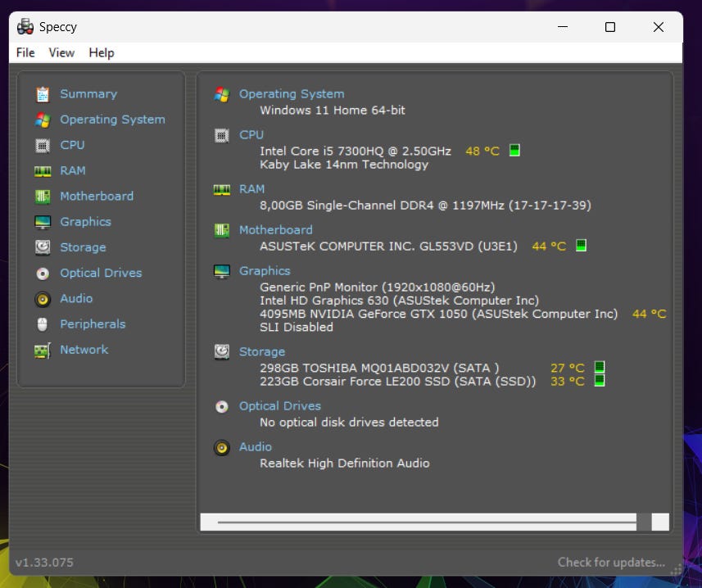Click the Operating System Windows flag icon in sidebar
The width and height of the screenshot is (702, 588).
point(43,120)
